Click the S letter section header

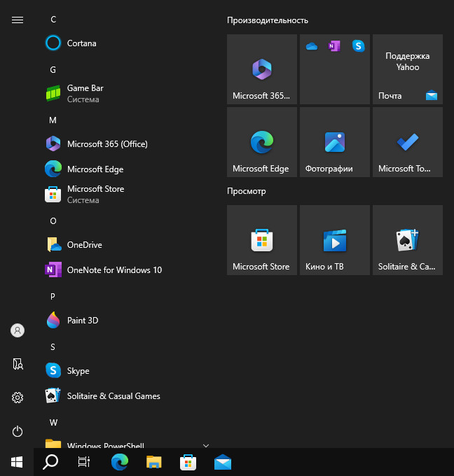click(x=53, y=347)
